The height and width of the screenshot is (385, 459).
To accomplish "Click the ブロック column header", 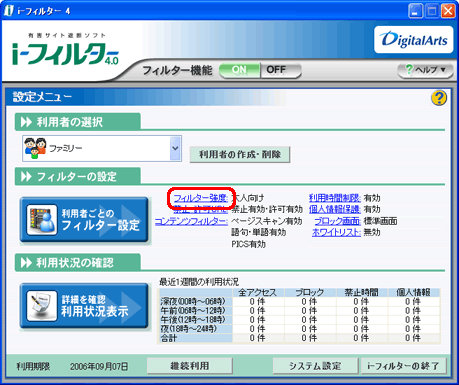I will click(x=310, y=292).
